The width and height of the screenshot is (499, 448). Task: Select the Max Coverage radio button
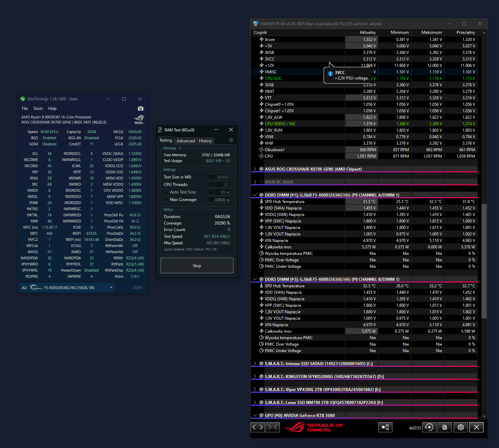tap(166, 200)
